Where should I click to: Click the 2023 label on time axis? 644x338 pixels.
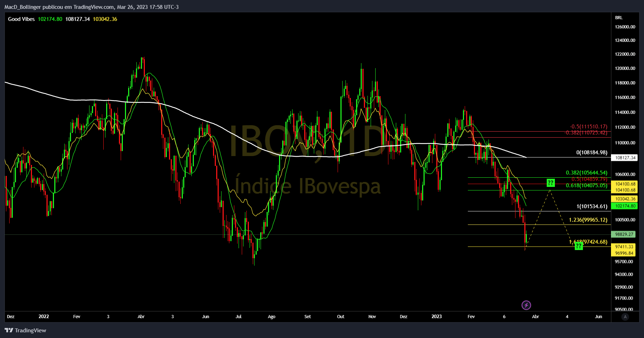[x=437, y=316]
